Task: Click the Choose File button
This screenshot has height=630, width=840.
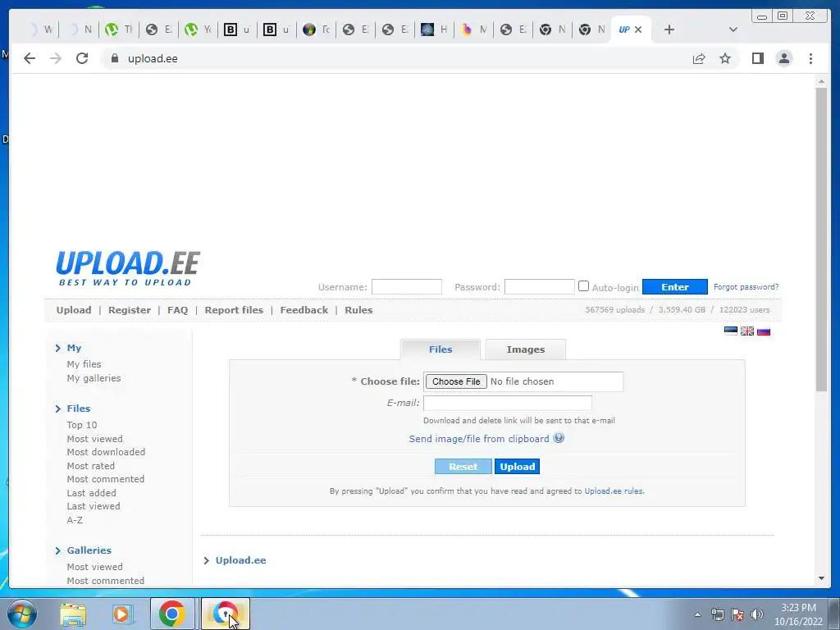Action: (x=456, y=381)
